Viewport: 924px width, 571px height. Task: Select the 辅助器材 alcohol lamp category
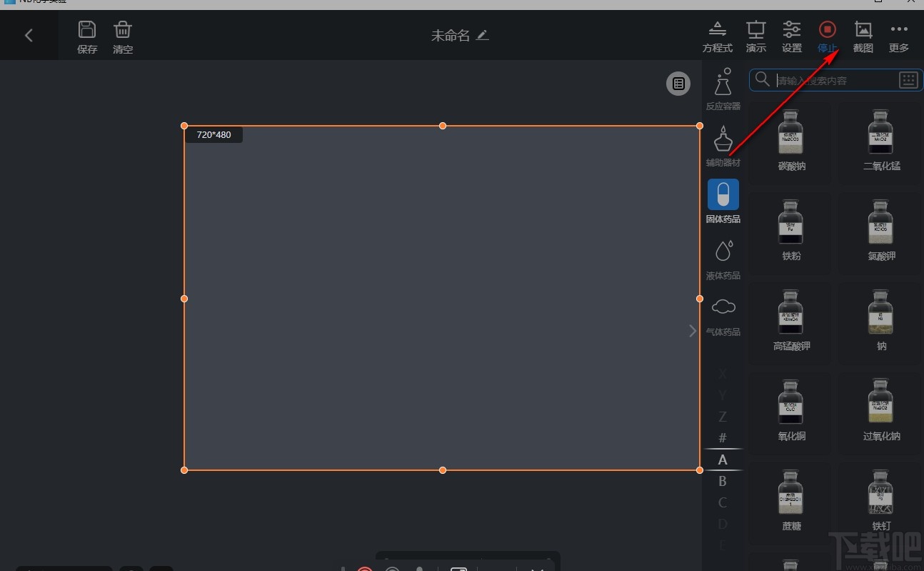coord(723,147)
